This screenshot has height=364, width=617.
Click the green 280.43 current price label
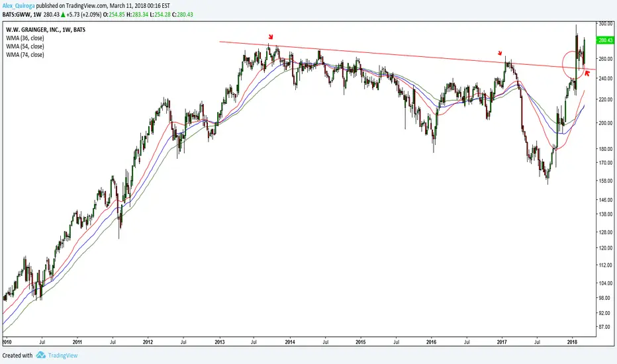[605, 40]
